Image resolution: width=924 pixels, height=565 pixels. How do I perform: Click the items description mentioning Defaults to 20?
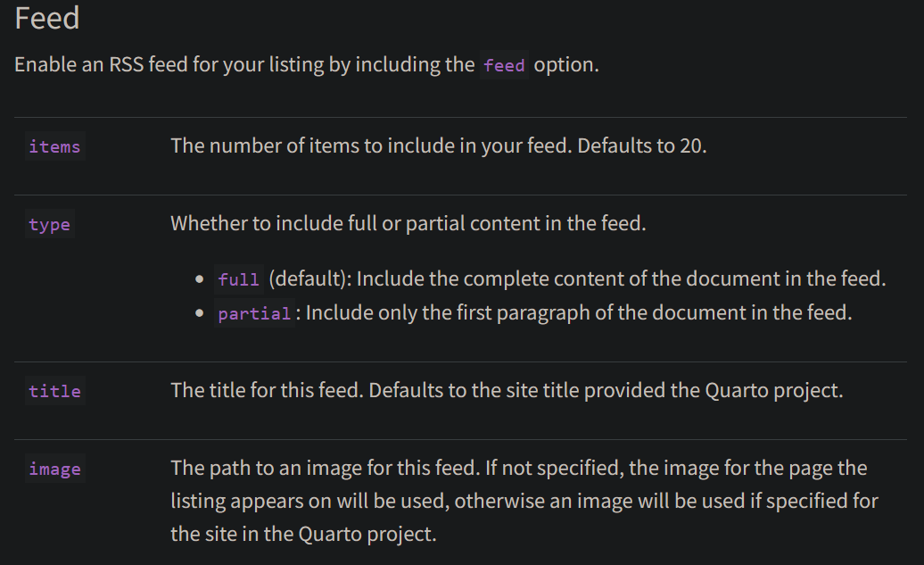(x=439, y=145)
